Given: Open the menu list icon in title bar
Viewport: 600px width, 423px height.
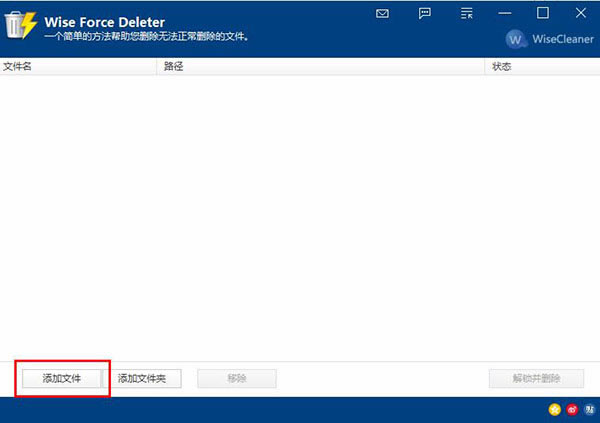Looking at the screenshot, I should [x=466, y=14].
